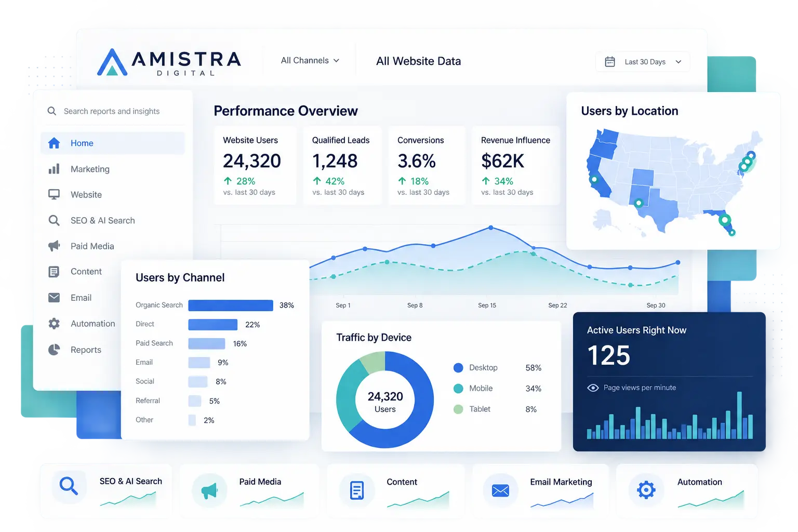Open Content in the sidebar

86,272
